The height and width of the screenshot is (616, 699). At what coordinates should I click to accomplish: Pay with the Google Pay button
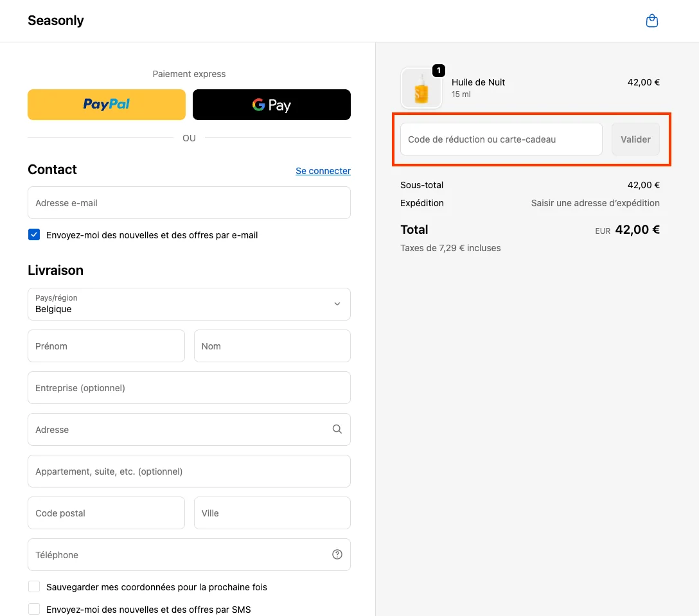click(272, 104)
